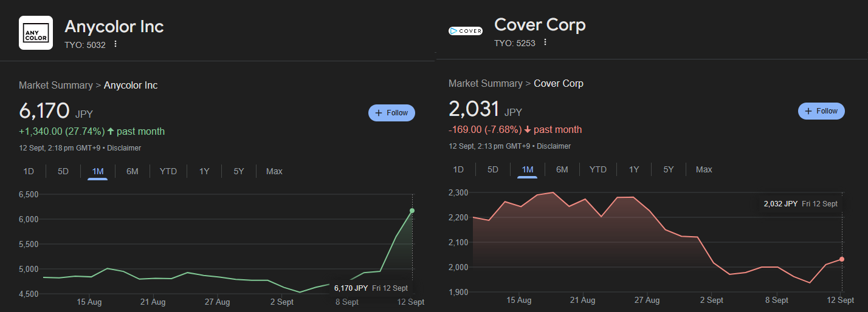Show 6M view for Anycolor chart
Viewport: 868px width, 312px height.
point(133,171)
